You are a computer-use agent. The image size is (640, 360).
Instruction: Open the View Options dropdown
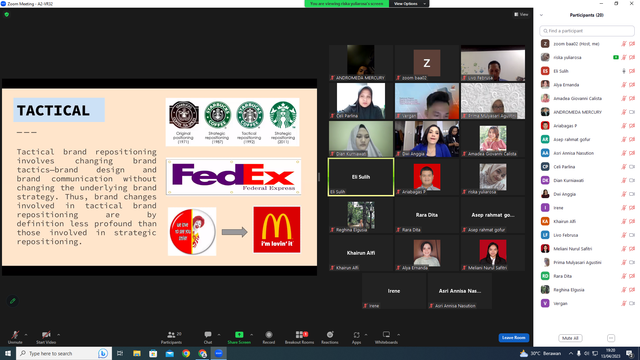(x=409, y=4)
